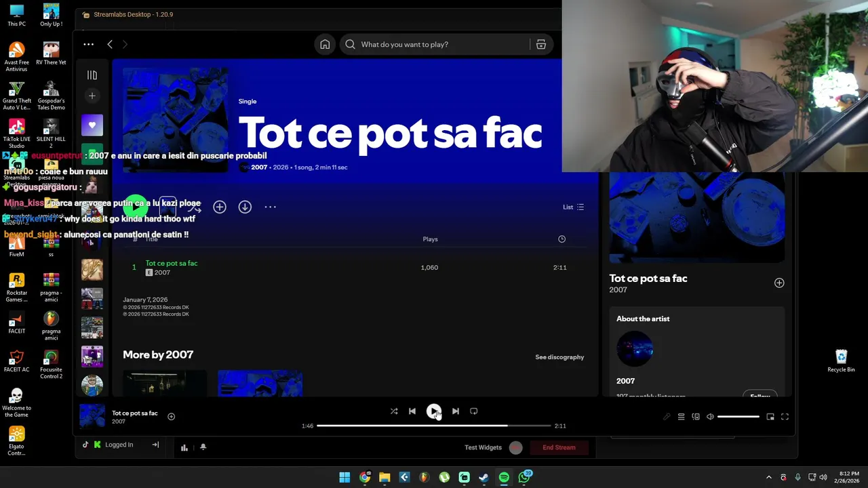
Task: Skip to the previous track
Action: coord(412,411)
